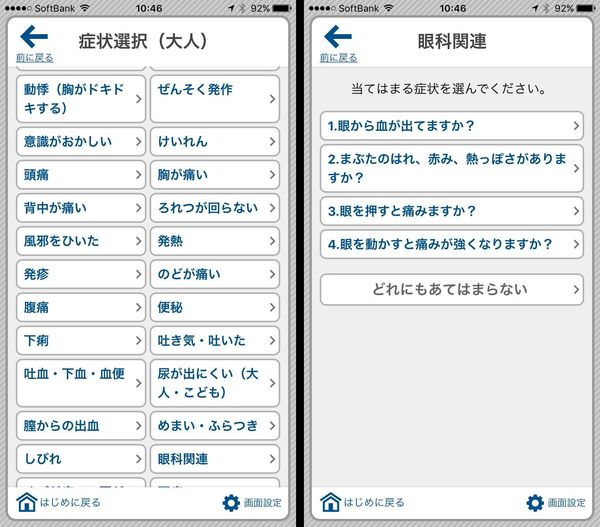Tap back arrow on 眼科関連 screen
Screen dimensions: 600x527
coord(338,36)
